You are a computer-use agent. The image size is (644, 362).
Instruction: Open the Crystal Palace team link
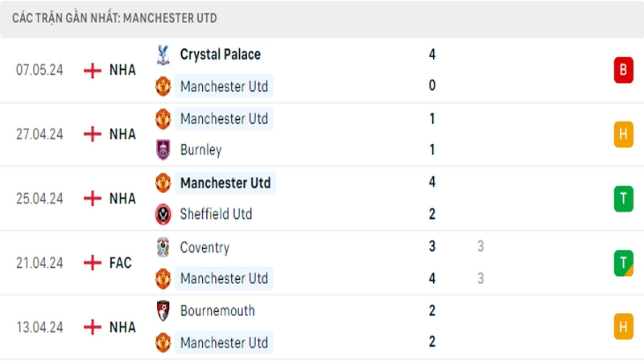pyautogui.click(x=220, y=55)
